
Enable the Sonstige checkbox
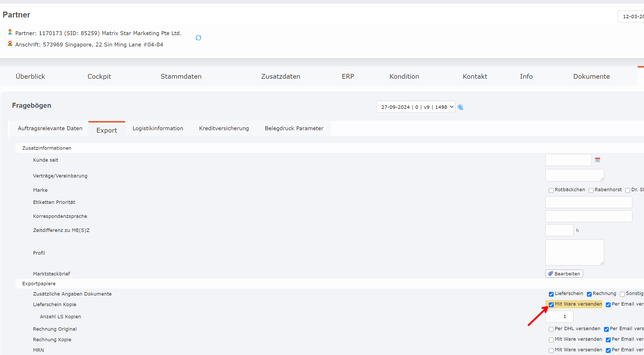pos(623,294)
